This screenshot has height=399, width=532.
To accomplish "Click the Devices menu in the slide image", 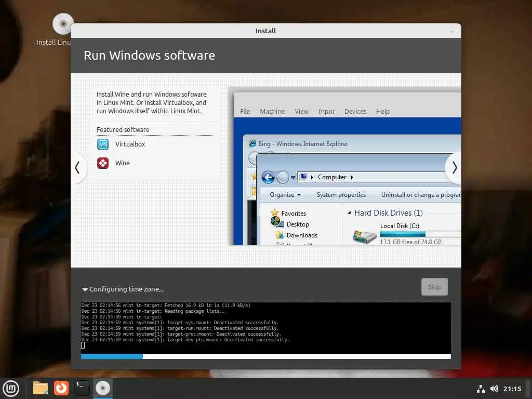I will [x=355, y=112].
